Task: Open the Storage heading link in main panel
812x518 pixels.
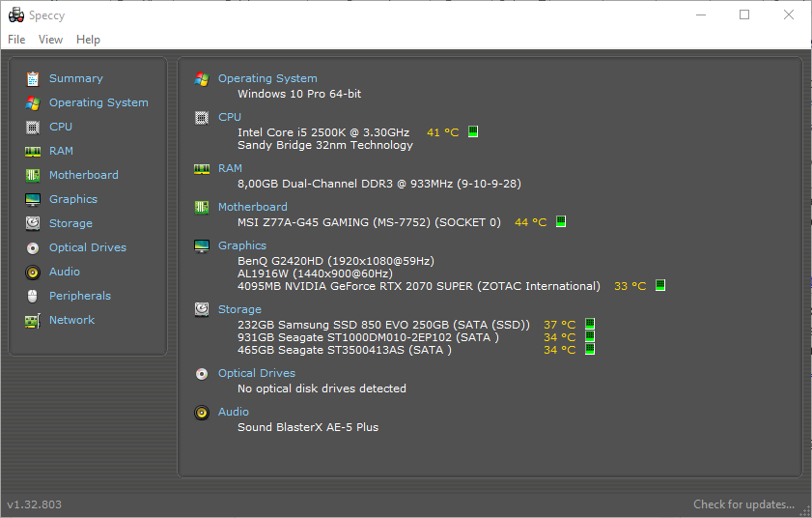Action: pos(239,309)
